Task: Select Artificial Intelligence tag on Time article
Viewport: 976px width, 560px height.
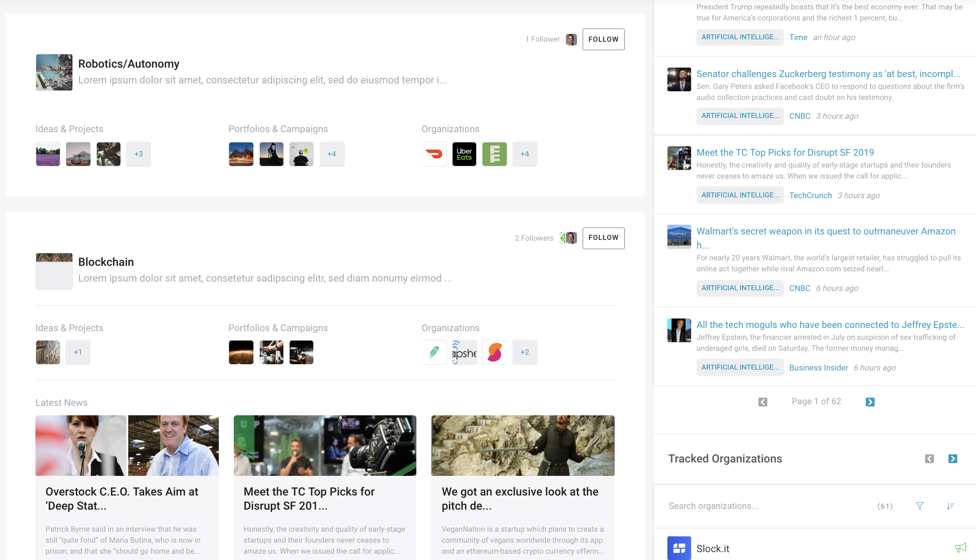Action: click(x=740, y=37)
